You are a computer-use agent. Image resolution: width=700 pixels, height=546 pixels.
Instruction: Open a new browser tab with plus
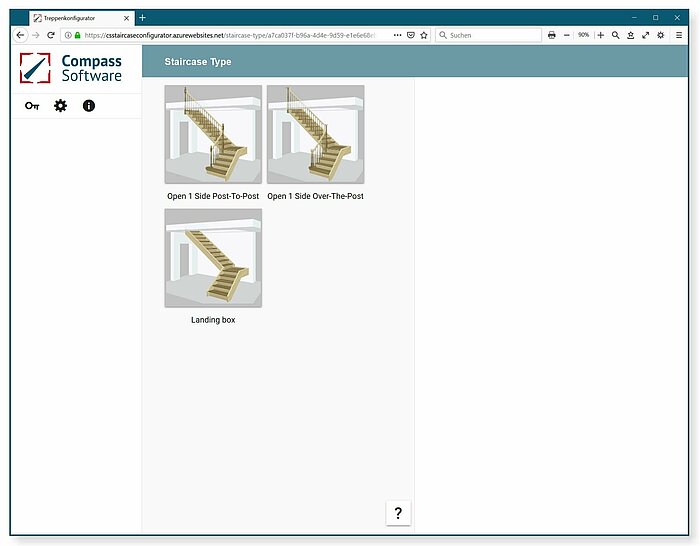(x=142, y=18)
